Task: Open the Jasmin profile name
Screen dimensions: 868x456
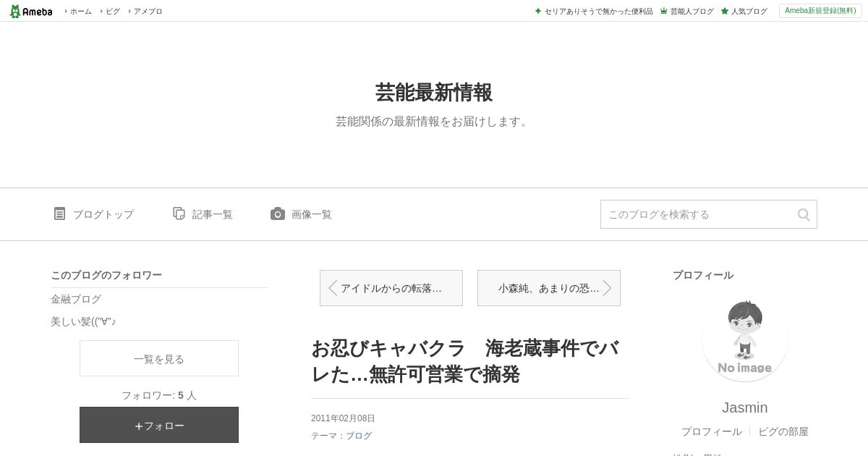Action: (745, 408)
